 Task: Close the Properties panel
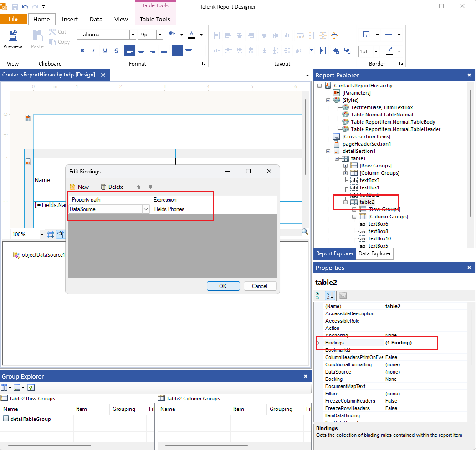click(469, 268)
